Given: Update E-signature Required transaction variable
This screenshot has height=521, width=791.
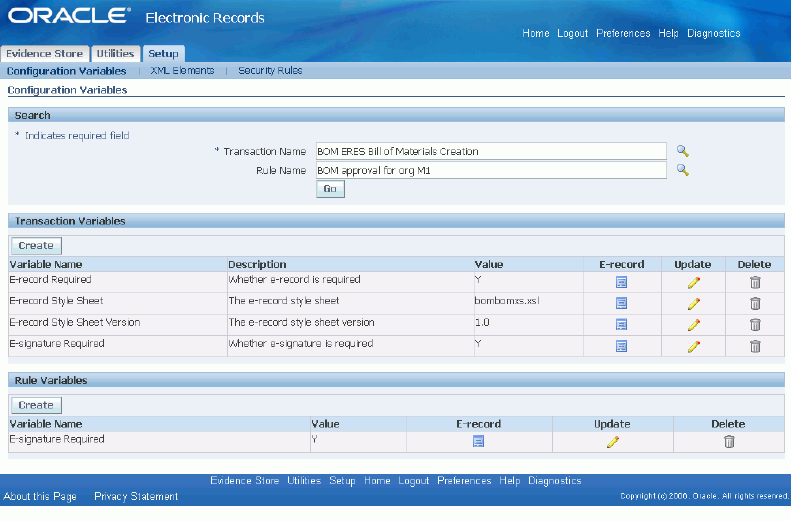Looking at the screenshot, I should click(x=694, y=346).
